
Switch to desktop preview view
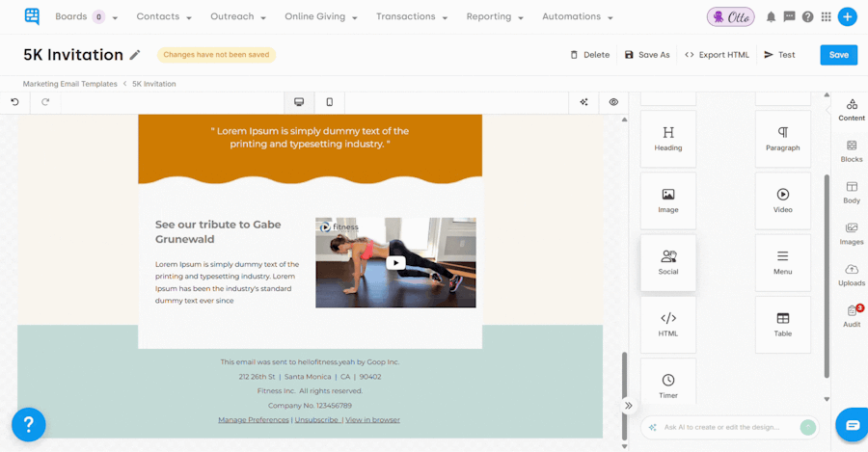click(x=299, y=102)
